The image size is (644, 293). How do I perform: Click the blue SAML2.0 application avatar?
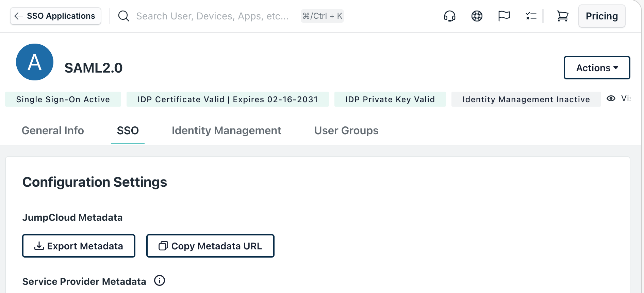(35, 62)
